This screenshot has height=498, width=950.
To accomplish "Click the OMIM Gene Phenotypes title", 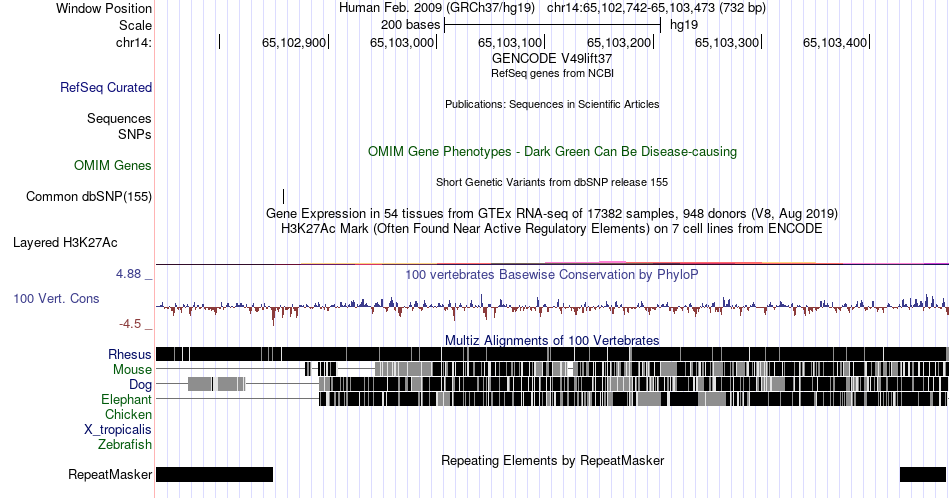I will point(552,151).
